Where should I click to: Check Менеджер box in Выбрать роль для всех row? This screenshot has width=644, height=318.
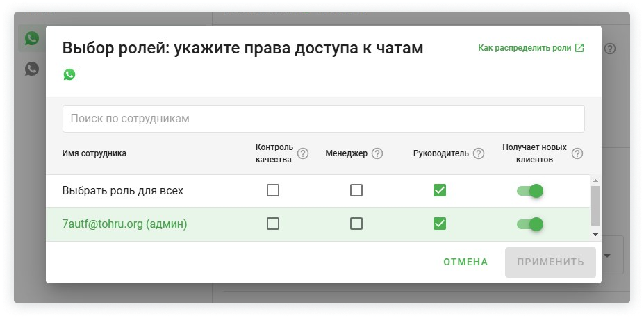(356, 190)
